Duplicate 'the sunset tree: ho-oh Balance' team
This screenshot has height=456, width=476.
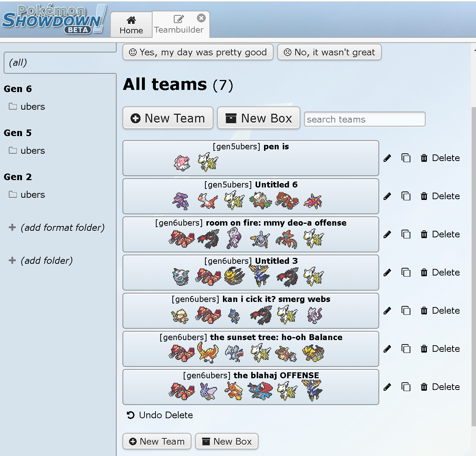coord(406,349)
